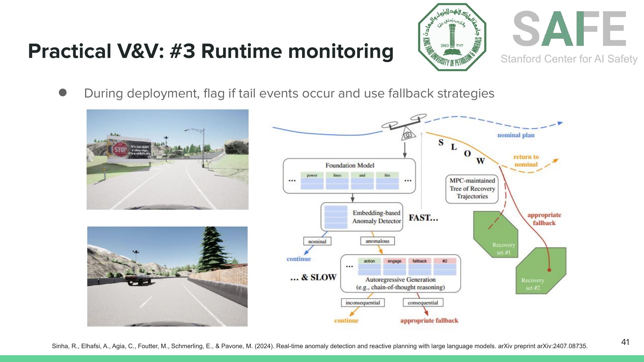This screenshot has height=362, width=644.
Task: Click the KFUPM university octagon logo
Action: [450, 35]
